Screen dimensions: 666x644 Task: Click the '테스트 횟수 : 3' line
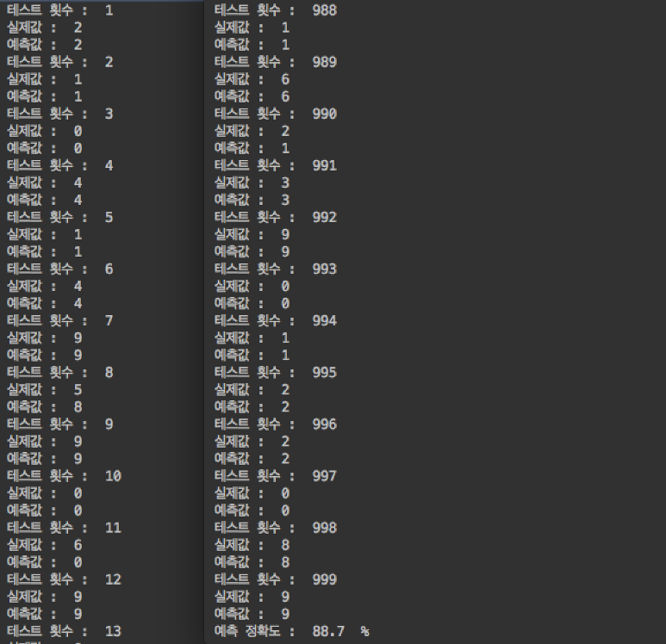(x=59, y=114)
